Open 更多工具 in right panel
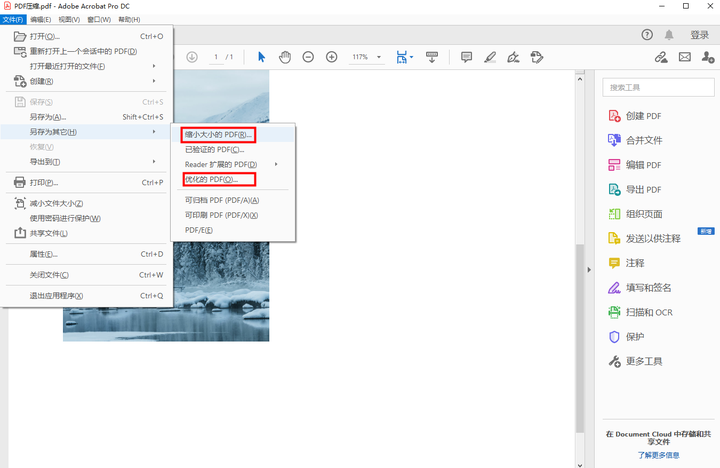 [635, 361]
